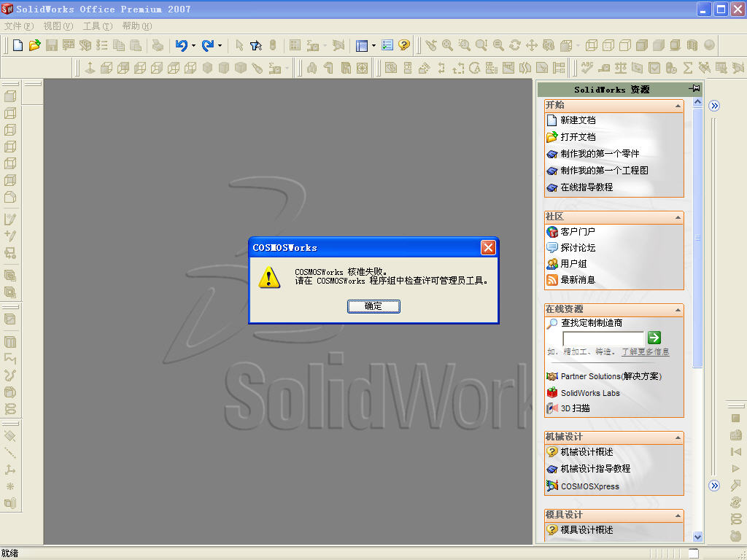Collapse the 模具设计 section
The image size is (747, 560).
coord(678,516)
